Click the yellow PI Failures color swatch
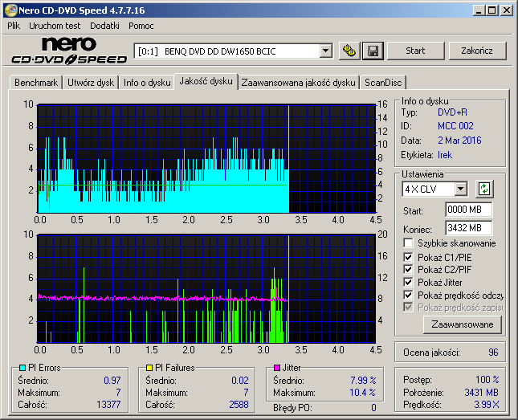Image resolution: width=518 pixels, height=420 pixels. [149, 368]
